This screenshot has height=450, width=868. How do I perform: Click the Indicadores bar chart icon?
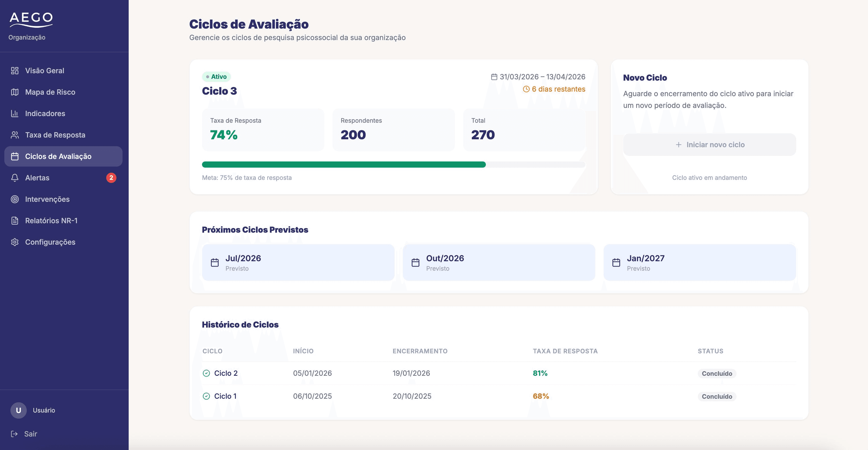click(x=15, y=113)
